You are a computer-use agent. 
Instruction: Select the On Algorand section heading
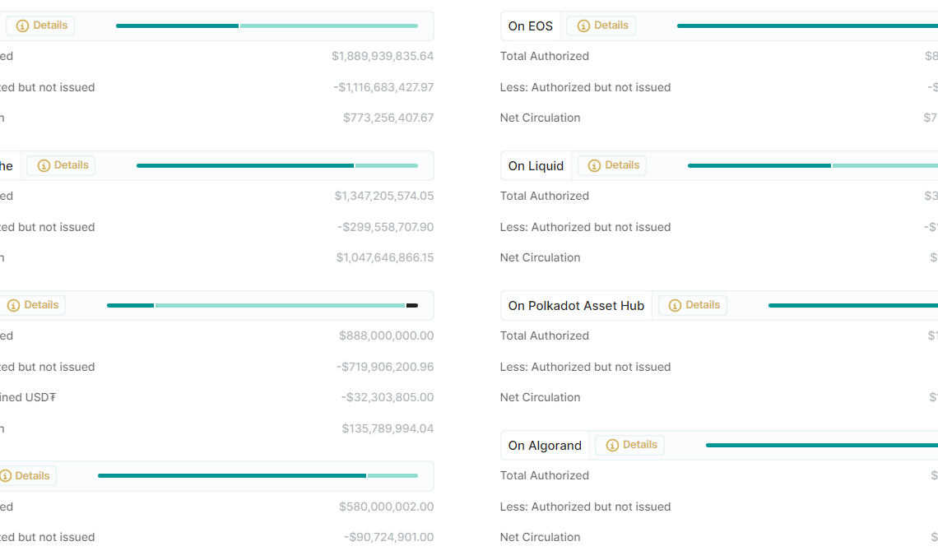544,445
